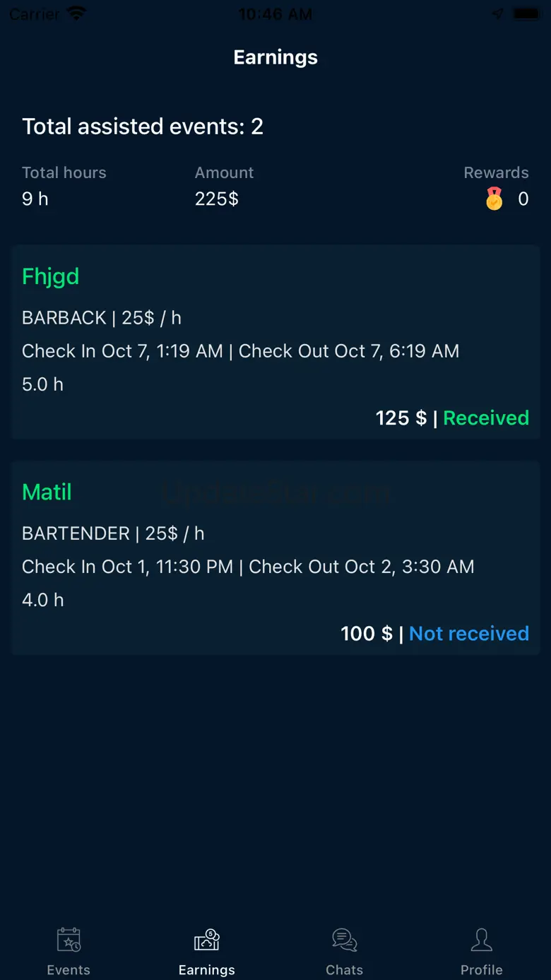Tap the green Received status
Viewport: 551px width, 980px height.
pos(486,418)
